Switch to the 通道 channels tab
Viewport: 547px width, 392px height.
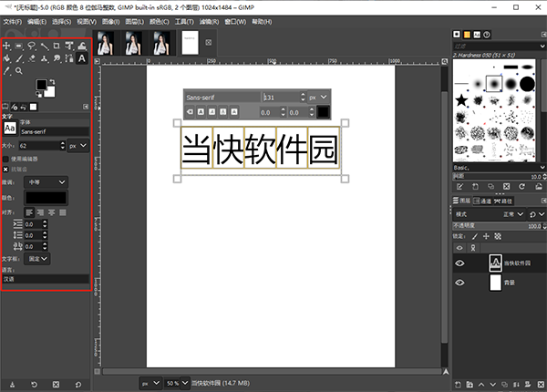click(482, 201)
